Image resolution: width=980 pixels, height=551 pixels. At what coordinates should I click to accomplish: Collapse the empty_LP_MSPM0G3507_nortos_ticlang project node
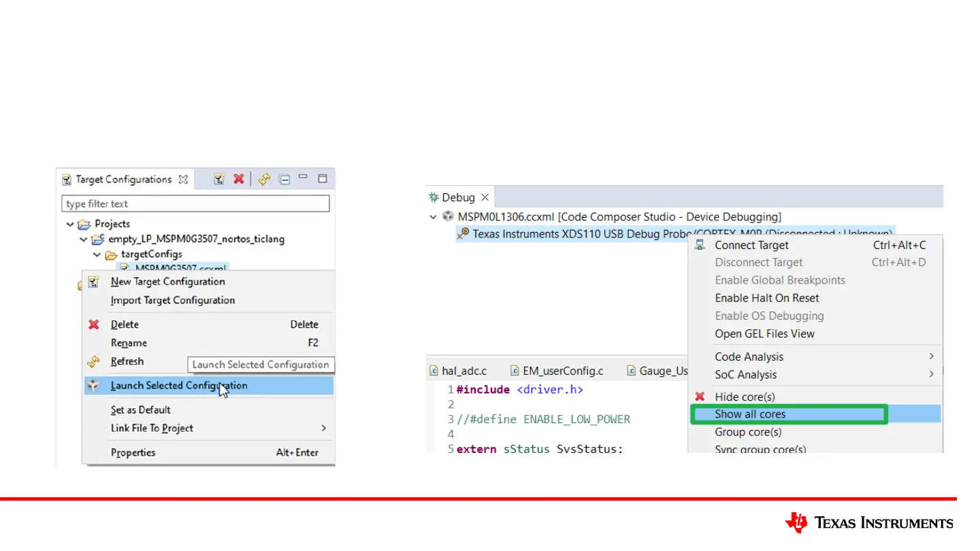click(84, 239)
